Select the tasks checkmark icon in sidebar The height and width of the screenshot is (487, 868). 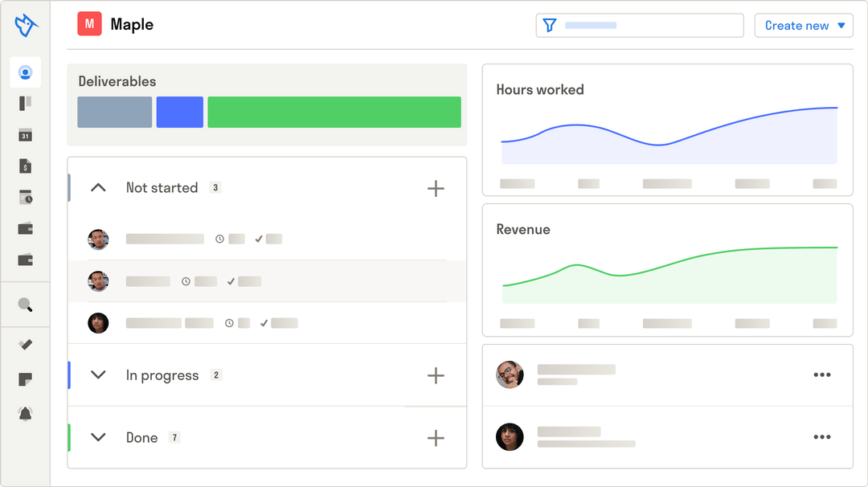[26, 345]
